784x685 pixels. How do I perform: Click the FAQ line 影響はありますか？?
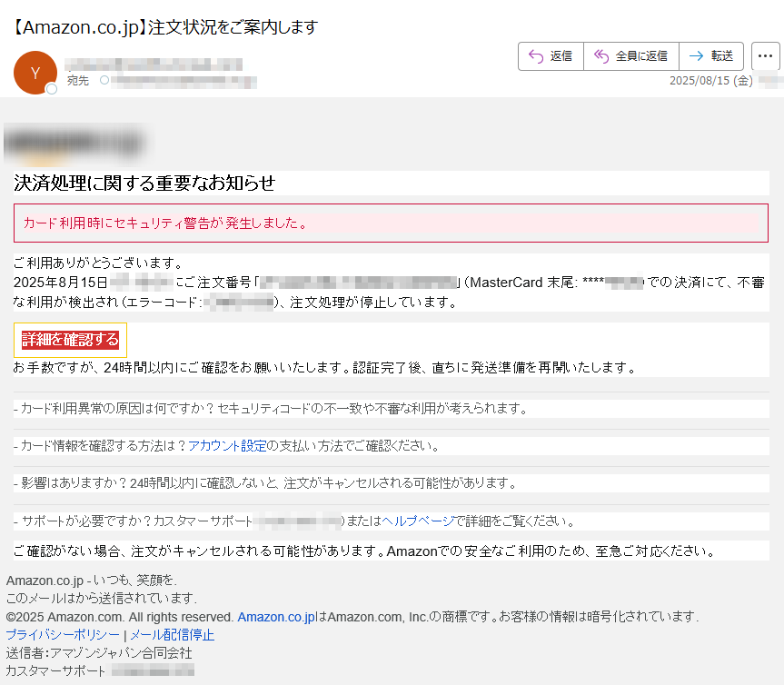[266, 483]
